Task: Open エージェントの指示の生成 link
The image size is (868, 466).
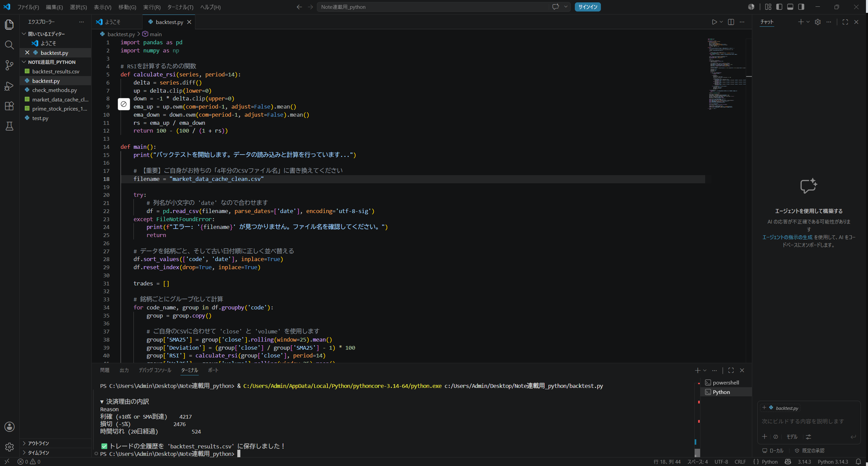Action: point(787,237)
